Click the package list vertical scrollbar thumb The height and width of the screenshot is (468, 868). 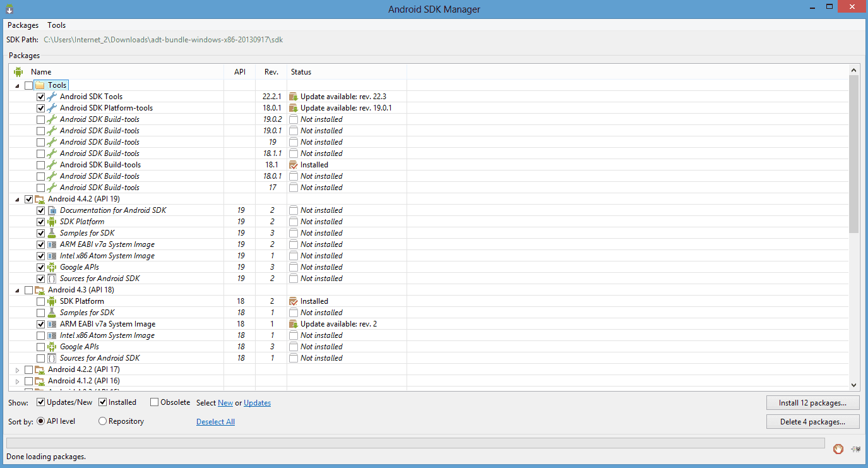coord(854,153)
